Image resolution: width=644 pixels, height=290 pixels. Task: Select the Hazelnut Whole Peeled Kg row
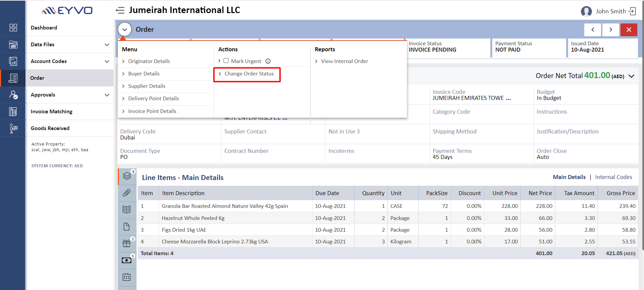(388, 218)
